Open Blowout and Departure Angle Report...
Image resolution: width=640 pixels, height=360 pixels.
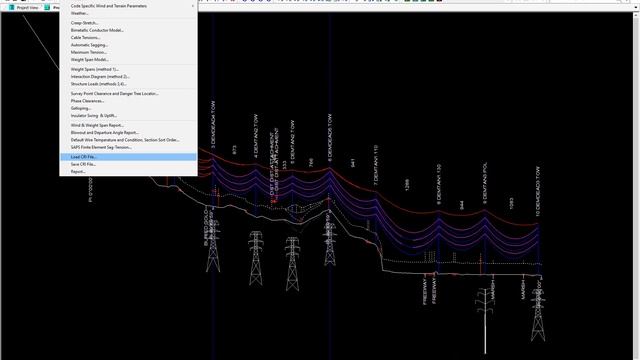click(x=129, y=133)
